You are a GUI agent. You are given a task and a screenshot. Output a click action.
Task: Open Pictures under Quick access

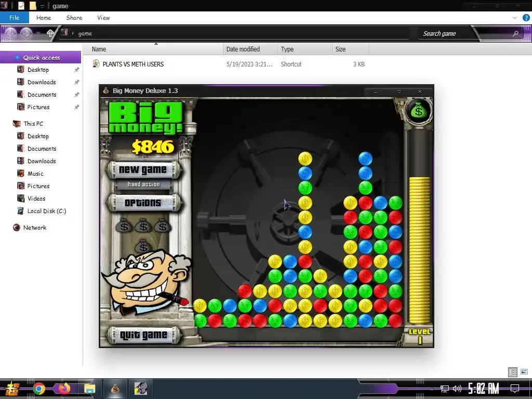point(38,107)
